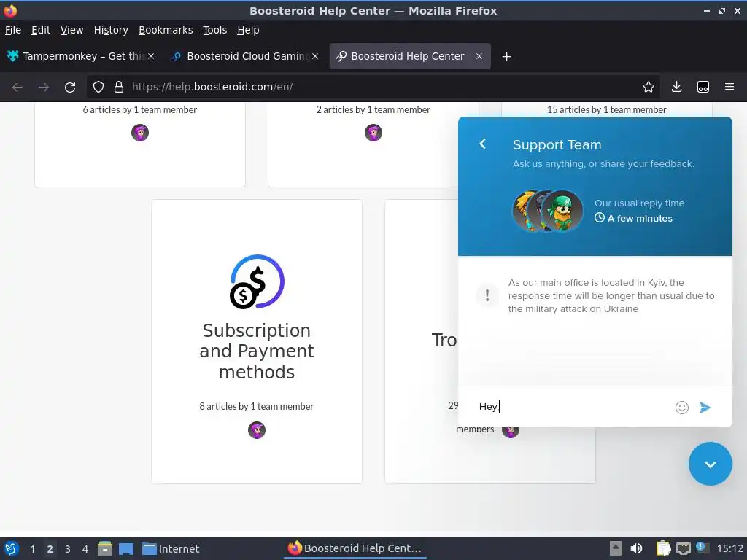Screen dimensions: 747x560
Task: Click '6 articles by 1 team member' text
Action: coord(139,109)
